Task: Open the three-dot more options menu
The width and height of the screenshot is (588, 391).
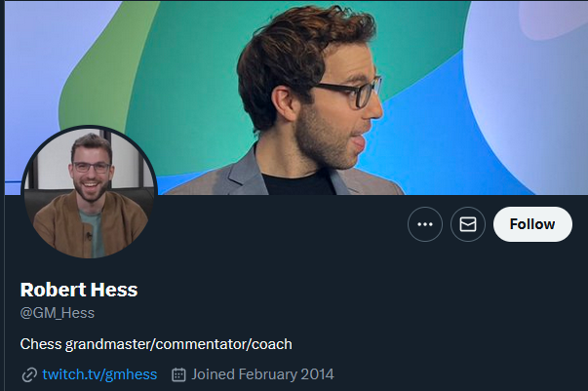Action: pyautogui.click(x=425, y=224)
